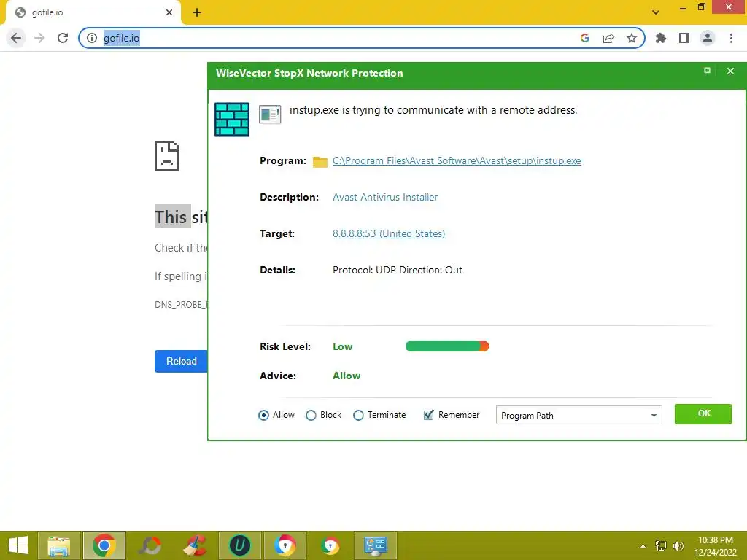Share this page via share icon
Image resolution: width=747 pixels, height=560 pixels.
pyautogui.click(x=608, y=38)
